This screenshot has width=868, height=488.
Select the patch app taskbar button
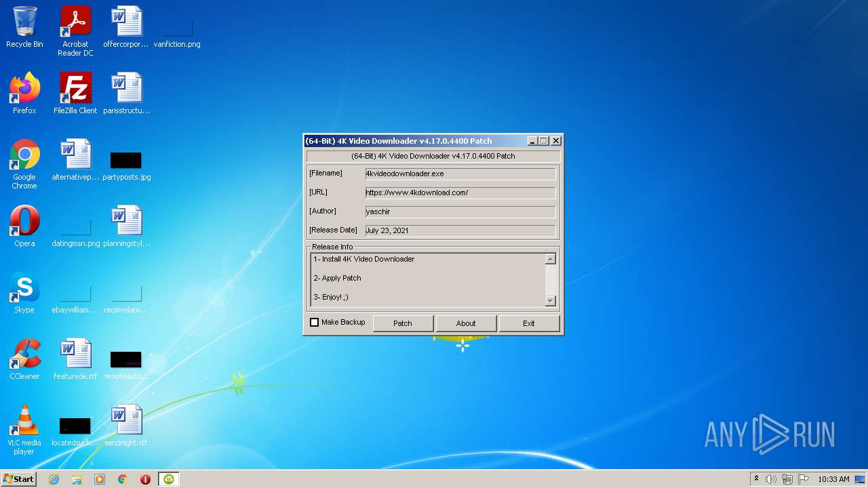[169, 479]
